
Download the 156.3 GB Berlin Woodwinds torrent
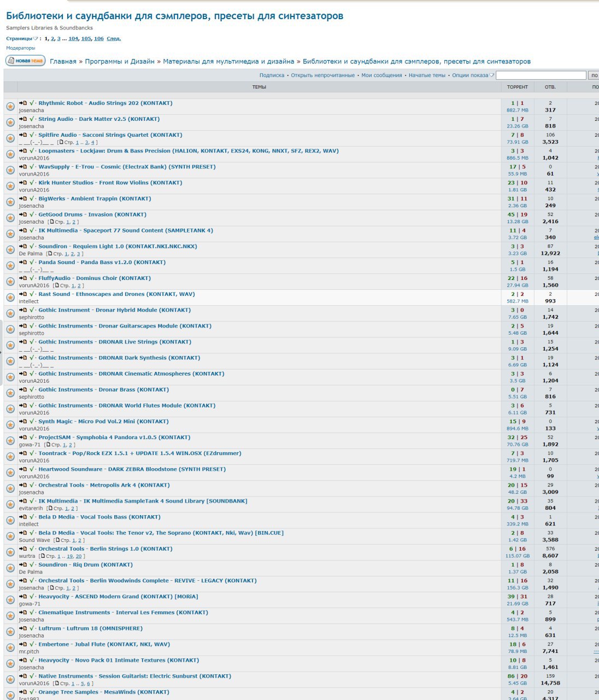pyautogui.click(x=518, y=588)
